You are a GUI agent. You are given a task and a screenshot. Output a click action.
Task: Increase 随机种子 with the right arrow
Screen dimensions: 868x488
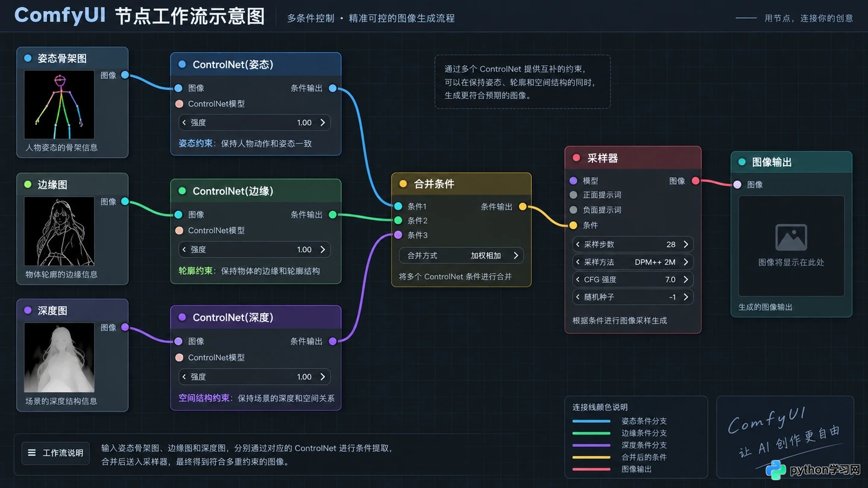[686, 297]
